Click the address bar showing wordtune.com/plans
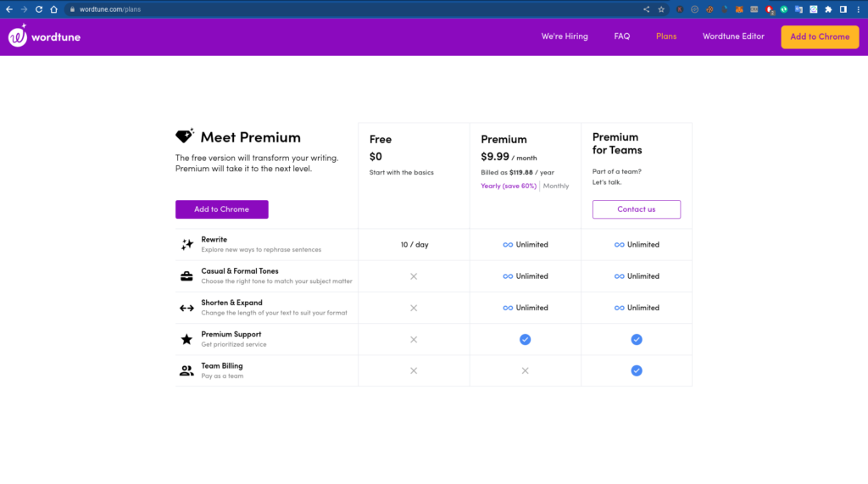The image size is (868, 484). [x=354, y=9]
